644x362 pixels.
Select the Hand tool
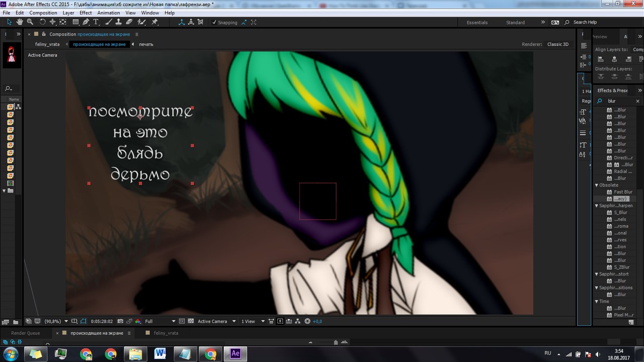pos(20,22)
